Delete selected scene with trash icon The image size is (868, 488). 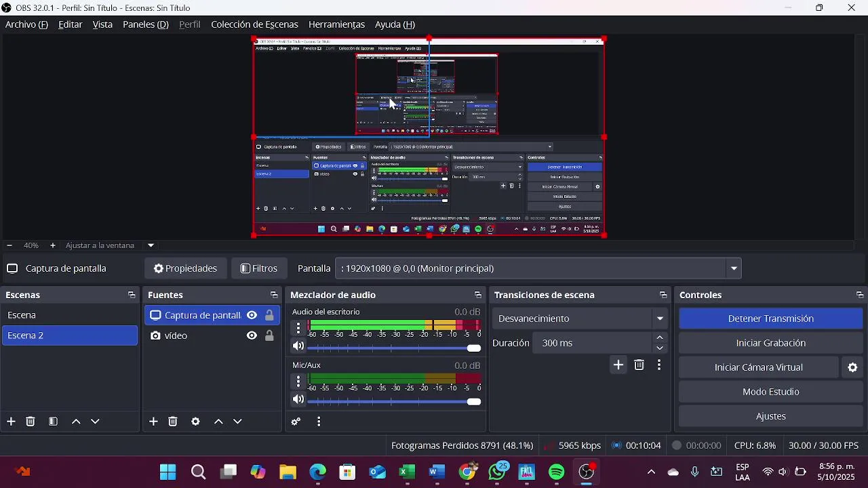(31, 422)
